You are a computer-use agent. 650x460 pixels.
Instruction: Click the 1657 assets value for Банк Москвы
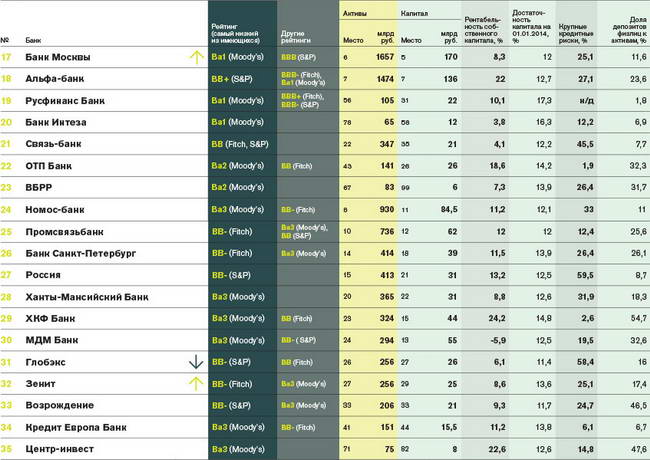click(384, 58)
